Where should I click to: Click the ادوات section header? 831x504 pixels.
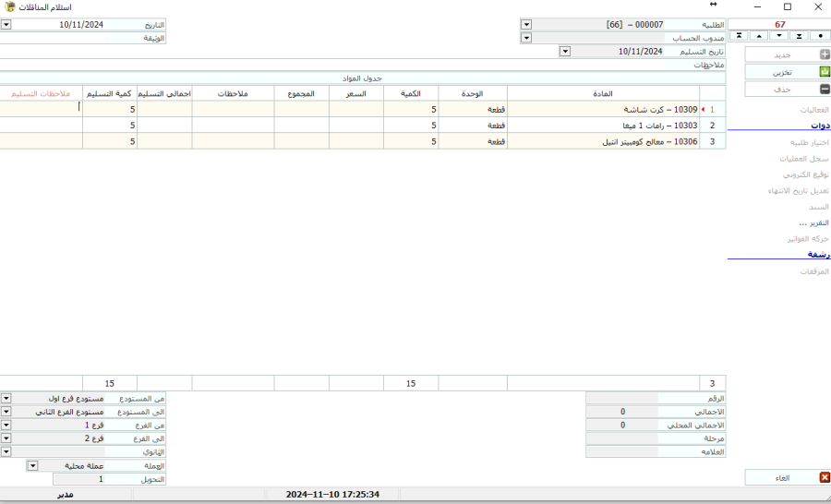(x=821, y=126)
